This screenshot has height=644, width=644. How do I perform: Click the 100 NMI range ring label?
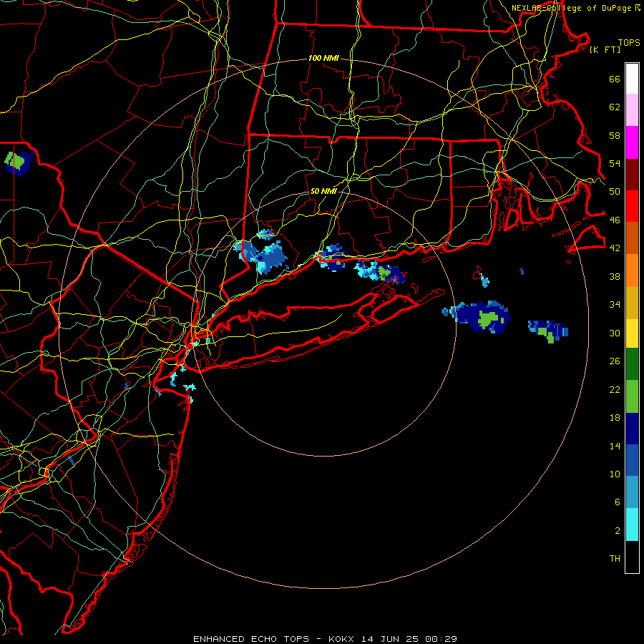[323, 59]
